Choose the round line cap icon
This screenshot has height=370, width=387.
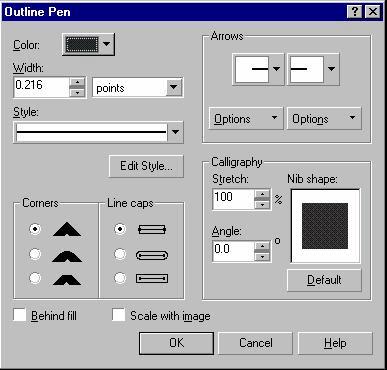click(x=152, y=255)
